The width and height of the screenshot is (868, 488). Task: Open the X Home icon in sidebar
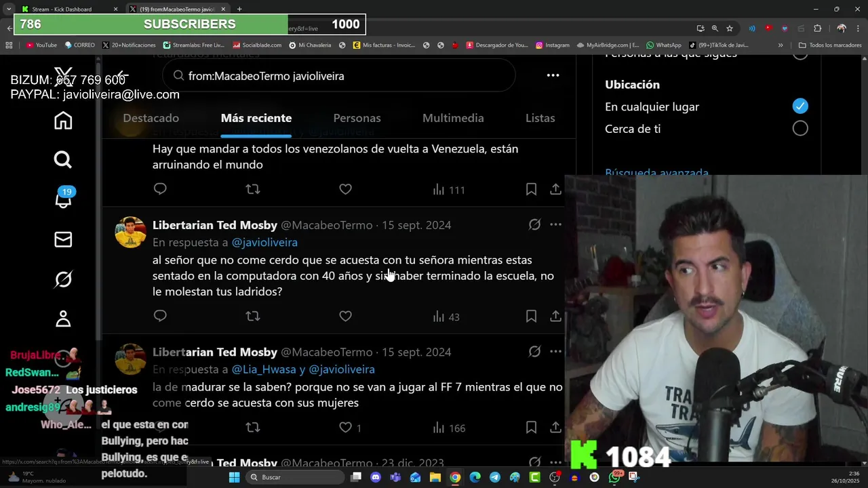coord(63,121)
